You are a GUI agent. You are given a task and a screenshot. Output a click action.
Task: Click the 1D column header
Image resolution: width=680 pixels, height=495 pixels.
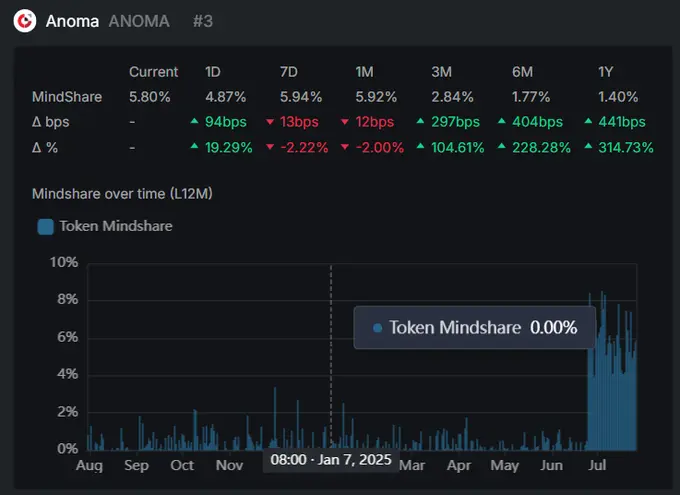(x=213, y=72)
